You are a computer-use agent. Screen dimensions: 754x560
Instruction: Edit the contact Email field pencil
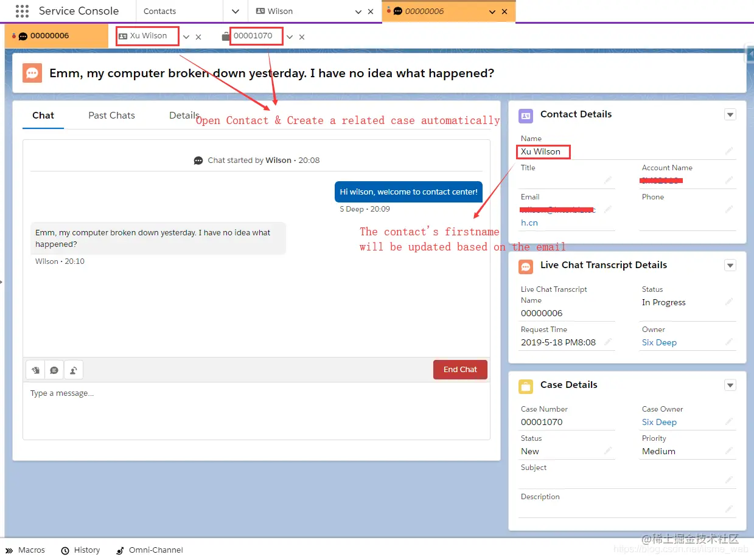(607, 209)
